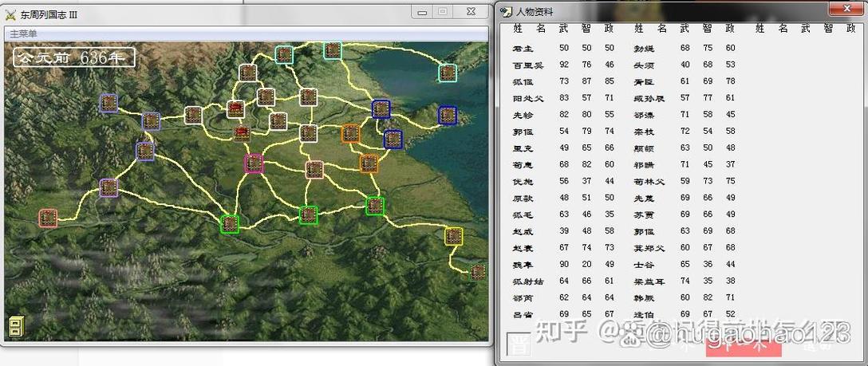Click the crossed-swords icon in 东周列国志 title bar
The image size is (868, 366).
point(10,15)
